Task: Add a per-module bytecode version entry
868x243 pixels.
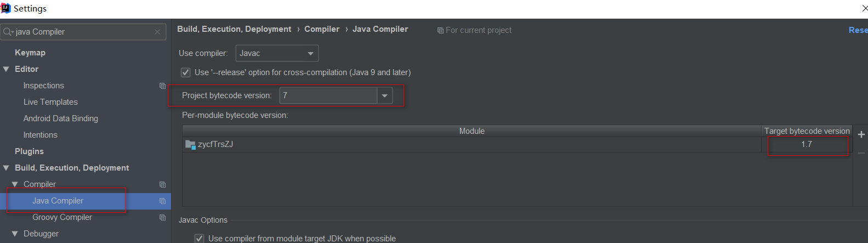Action: point(861,134)
